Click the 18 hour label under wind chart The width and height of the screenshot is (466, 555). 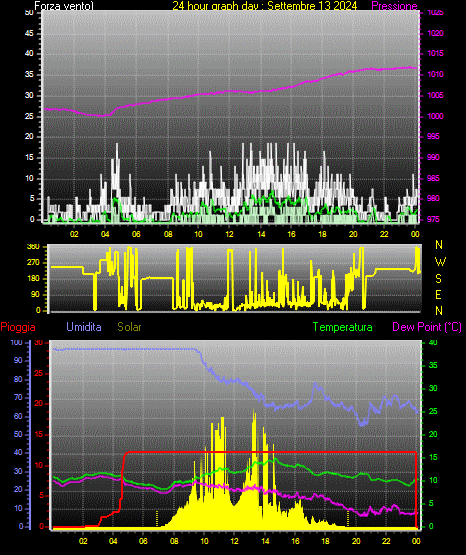click(x=322, y=234)
